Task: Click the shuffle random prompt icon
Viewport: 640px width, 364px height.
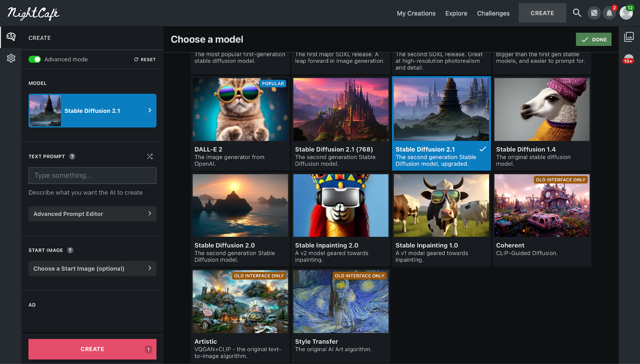Action: pyautogui.click(x=150, y=156)
